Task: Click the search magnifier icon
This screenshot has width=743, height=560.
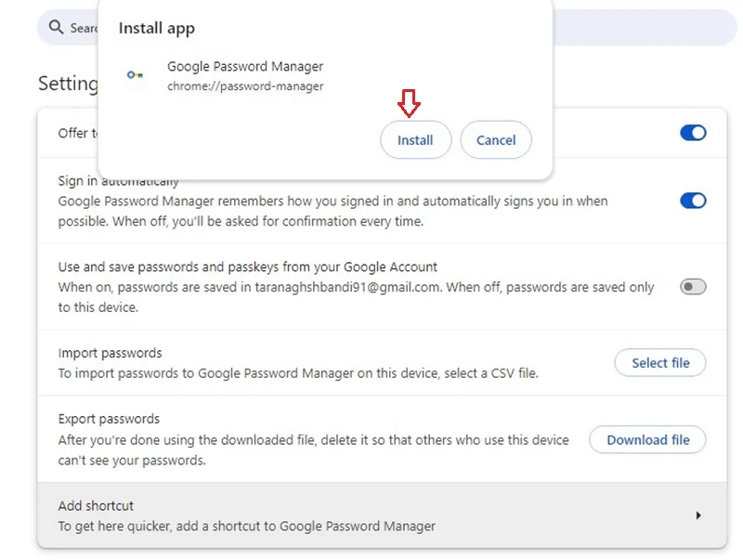Action: point(56,27)
